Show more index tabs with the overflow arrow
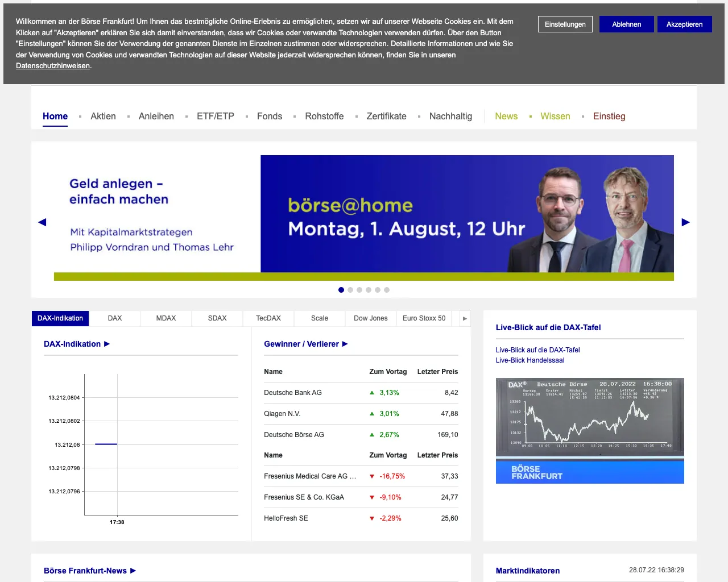Image resolution: width=728 pixels, height=582 pixels. point(464,318)
